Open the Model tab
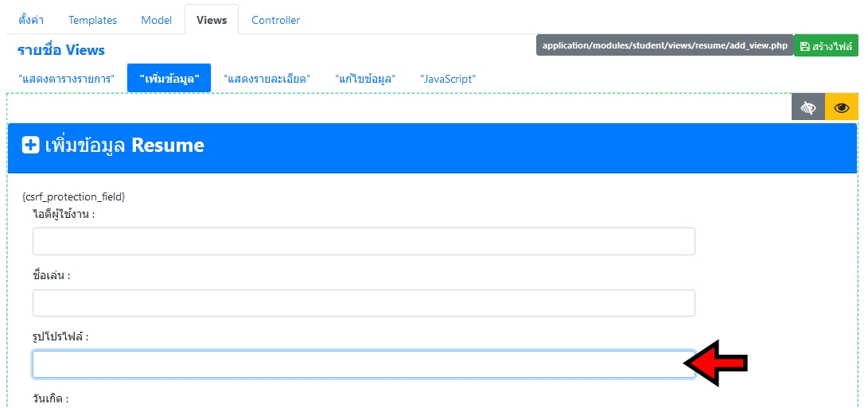Screen dimensions: 868x408 click(x=156, y=20)
